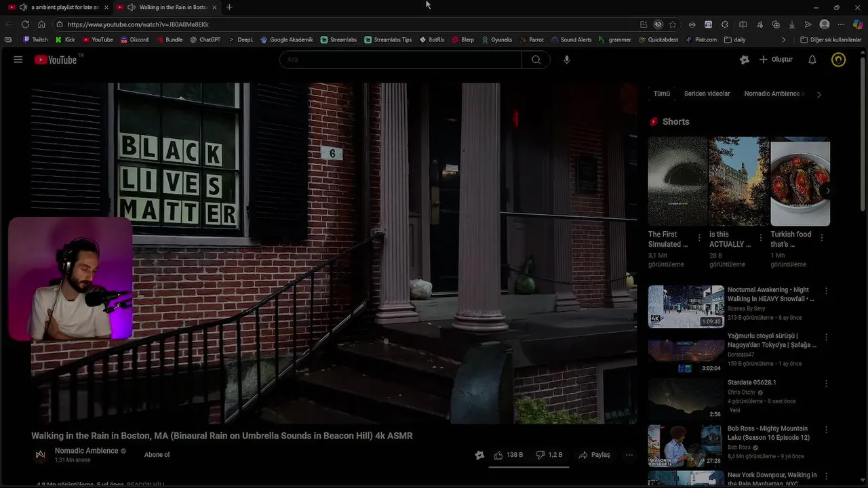The height and width of the screenshot is (488, 868).
Task: Open browser downloads icon
Action: [792, 24]
